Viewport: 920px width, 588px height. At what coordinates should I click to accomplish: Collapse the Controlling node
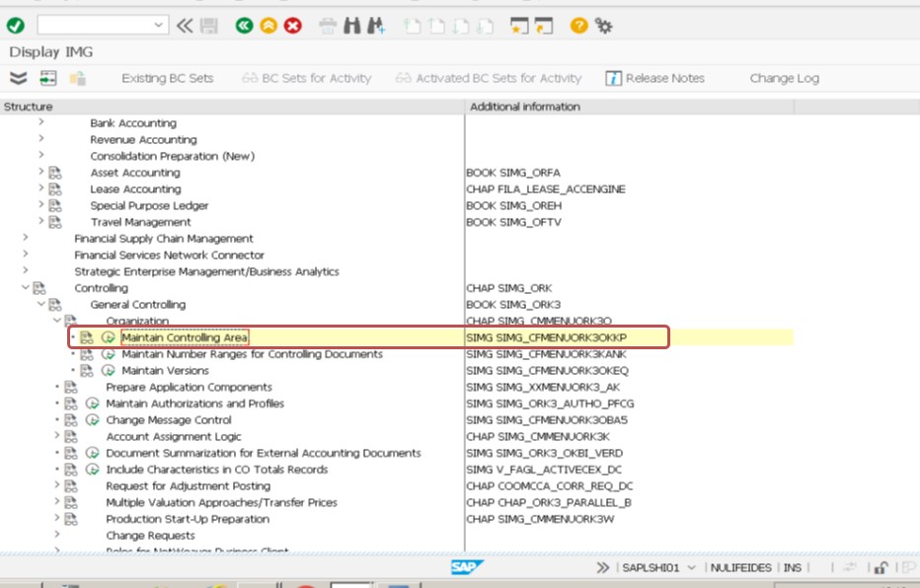pyautogui.click(x=26, y=287)
